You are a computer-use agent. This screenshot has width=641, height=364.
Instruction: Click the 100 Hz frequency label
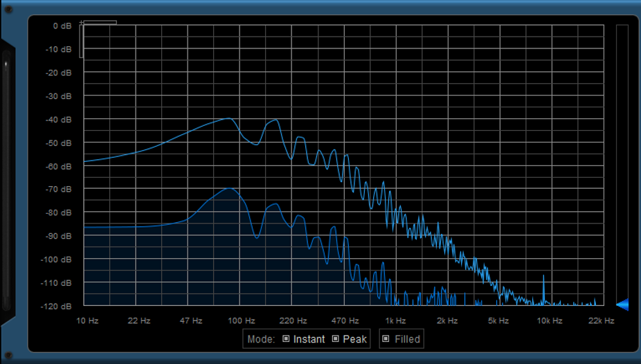coord(241,320)
